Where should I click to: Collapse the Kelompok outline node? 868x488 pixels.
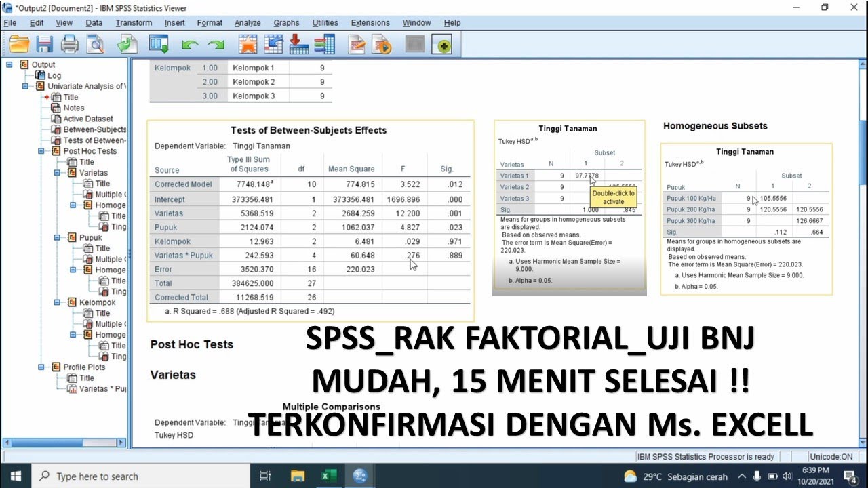(x=58, y=302)
